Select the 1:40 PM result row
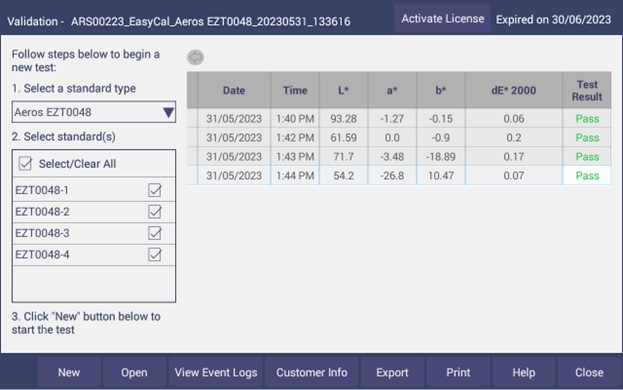Image resolution: width=623 pixels, height=390 pixels. (399, 118)
